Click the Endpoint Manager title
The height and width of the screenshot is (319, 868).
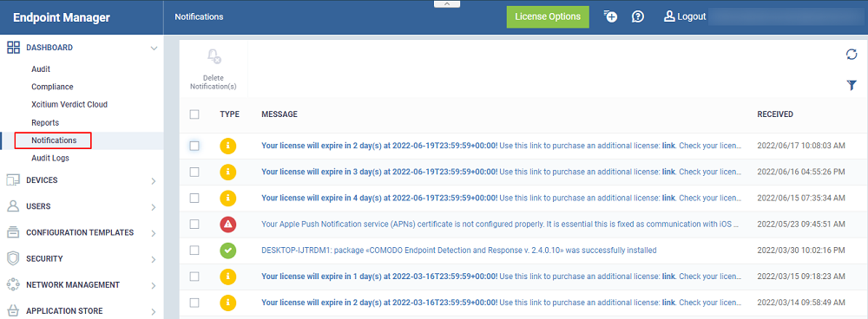(62, 17)
